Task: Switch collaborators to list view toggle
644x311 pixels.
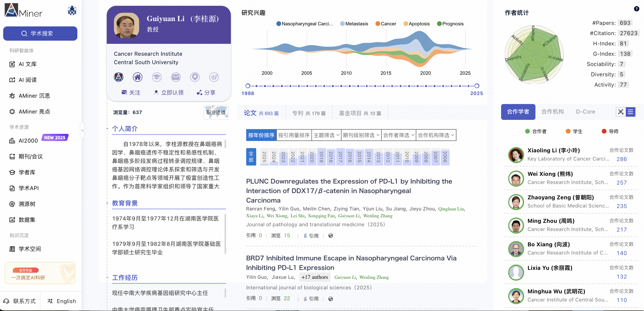Action: tap(631, 112)
